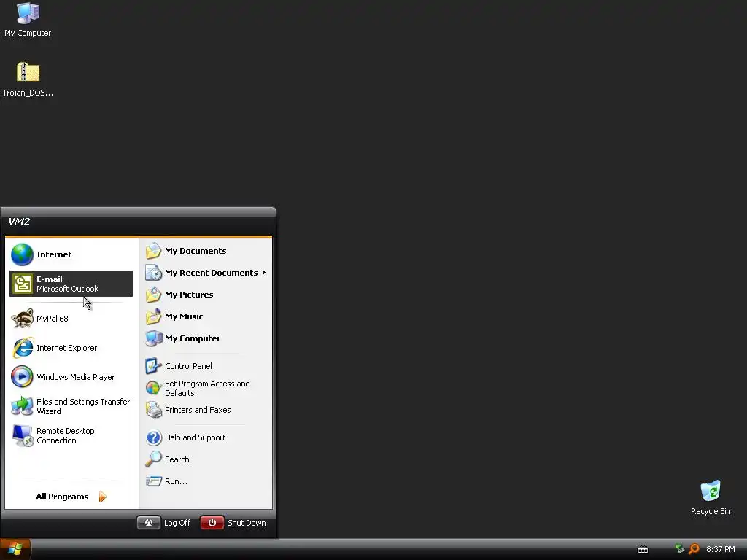Image resolution: width=747 pixels, height=560 pixels.
Task: Click the orange magnifier tray icon
Action: (694, 549)
